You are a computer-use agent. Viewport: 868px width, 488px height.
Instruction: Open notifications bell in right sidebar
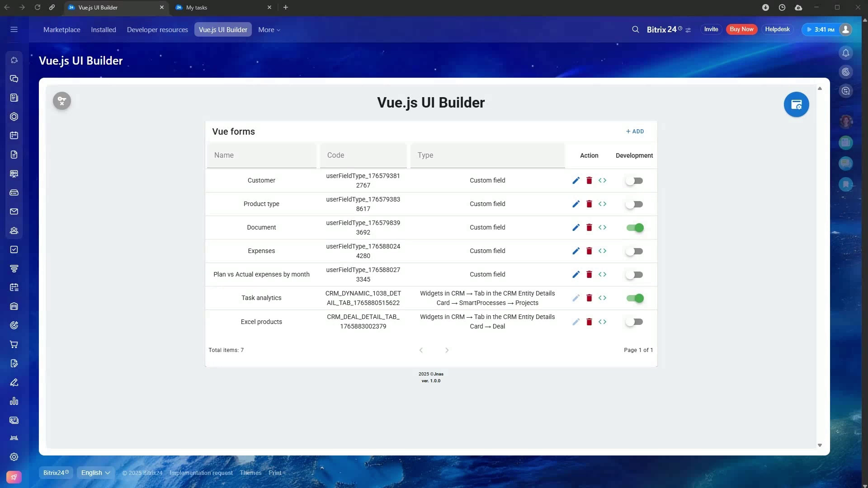846,53
